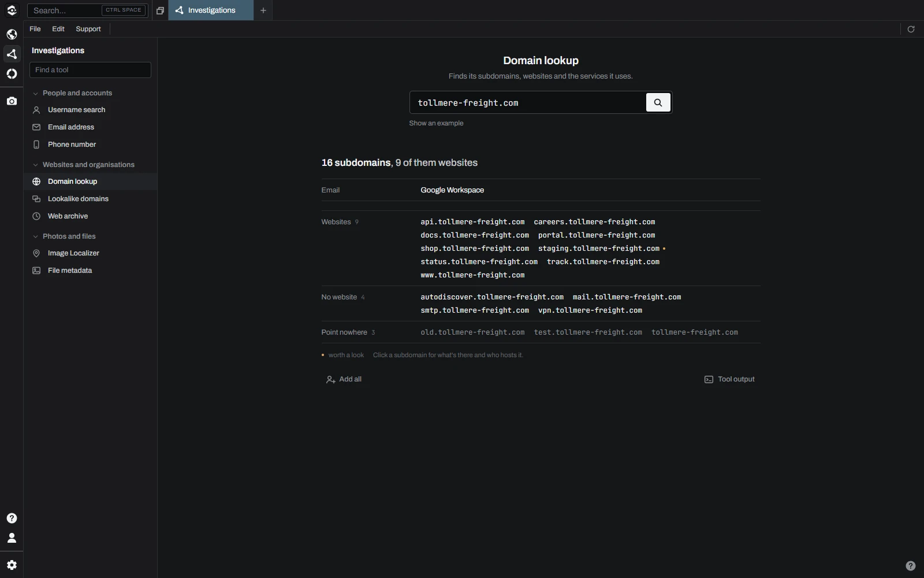Open vpn.tollmere-freight.com subdomain

[x=590, y=310]
